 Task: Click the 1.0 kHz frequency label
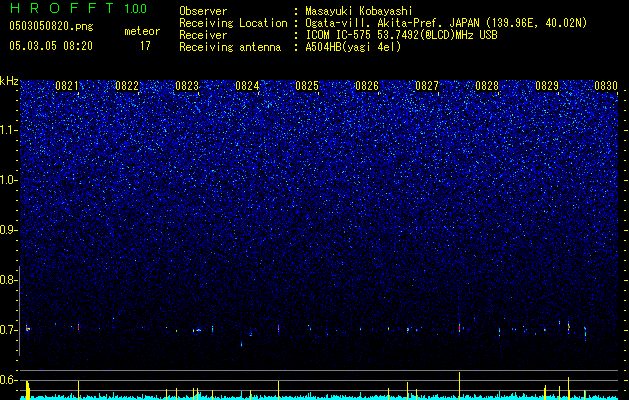[x=8, y=180]
